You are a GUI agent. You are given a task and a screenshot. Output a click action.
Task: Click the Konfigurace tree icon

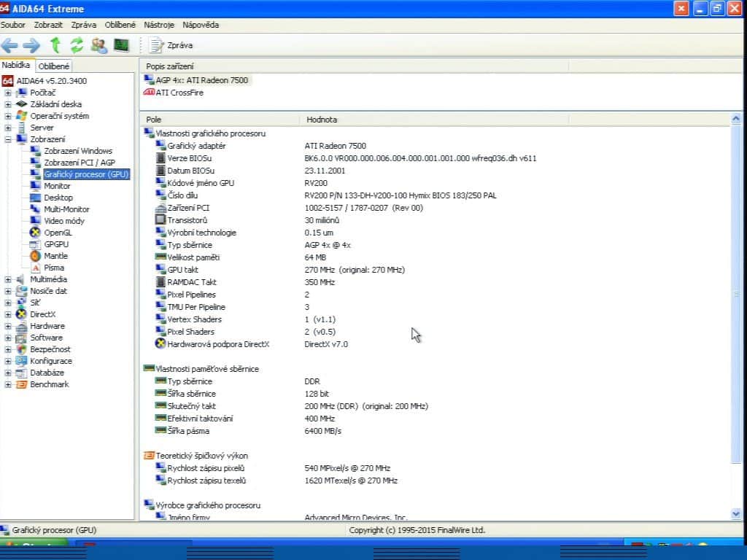pyautogui.click(x=21, y=361)
